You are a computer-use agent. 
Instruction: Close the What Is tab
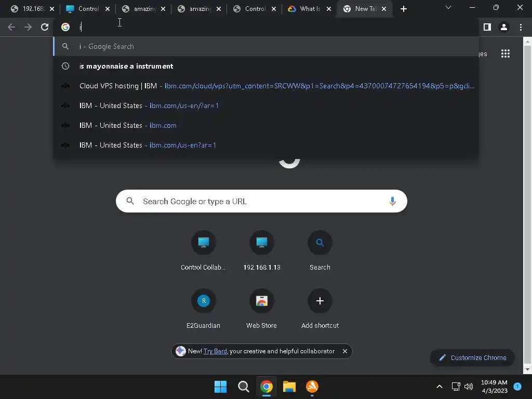tap(329, 9)
